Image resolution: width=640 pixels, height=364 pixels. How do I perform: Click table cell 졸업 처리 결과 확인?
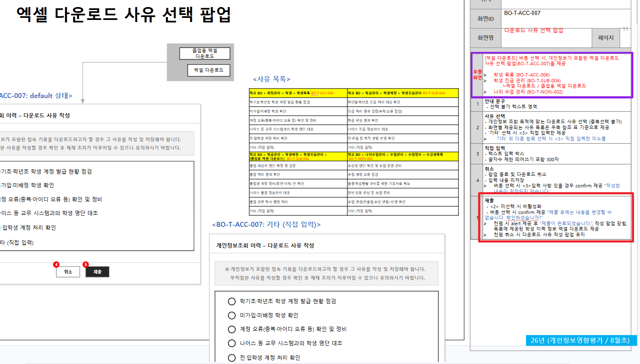point(298,175)
